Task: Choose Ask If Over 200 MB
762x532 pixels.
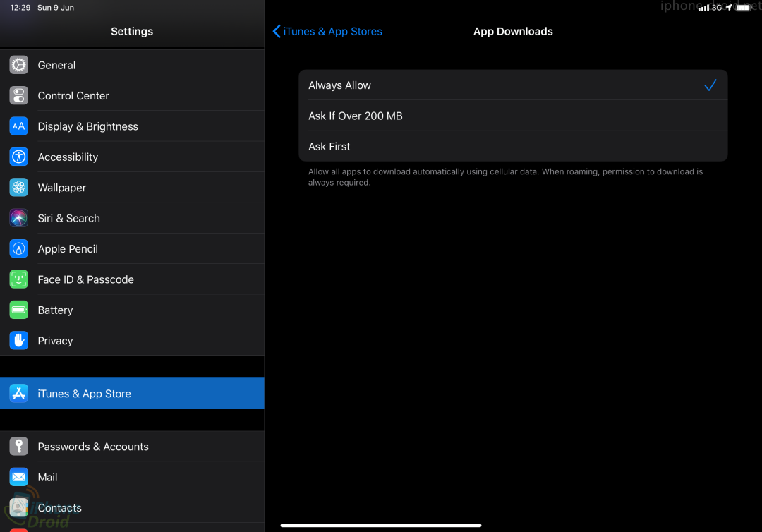Action: click(x=513, y=116)
